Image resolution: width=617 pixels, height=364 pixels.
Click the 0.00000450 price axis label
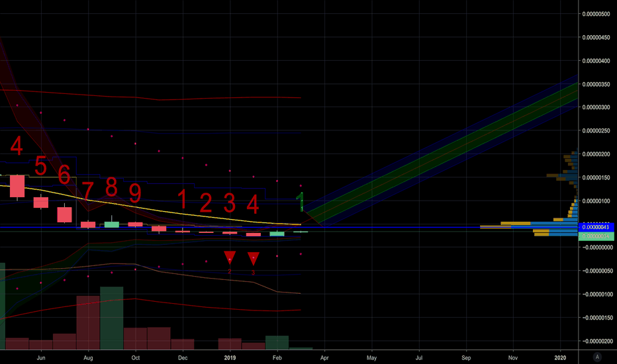pyautogui.click(x=596, y=38)
